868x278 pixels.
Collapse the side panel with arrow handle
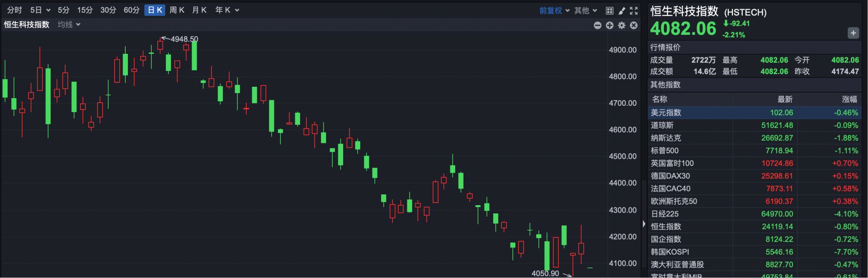point(644,224)
